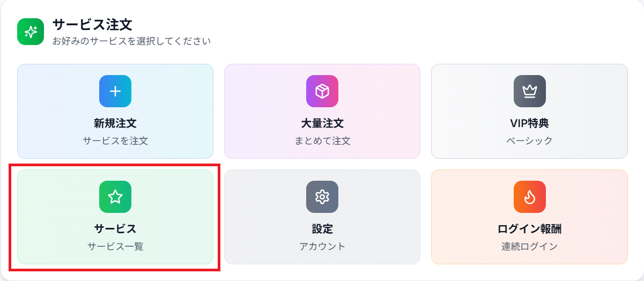The width and height of the screenshot is (644, 281).
Task: Open the 設定 label
Action: coord(322,229)
